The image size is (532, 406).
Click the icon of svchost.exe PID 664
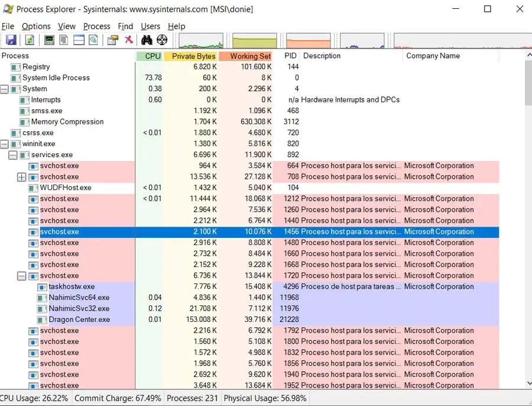[33, 166]
